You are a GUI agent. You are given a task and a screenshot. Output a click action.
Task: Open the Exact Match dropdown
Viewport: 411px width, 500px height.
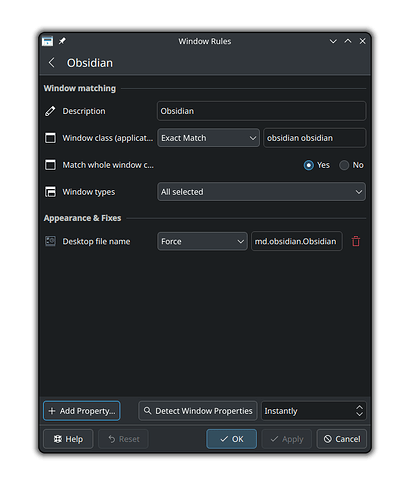pos(208,138)
